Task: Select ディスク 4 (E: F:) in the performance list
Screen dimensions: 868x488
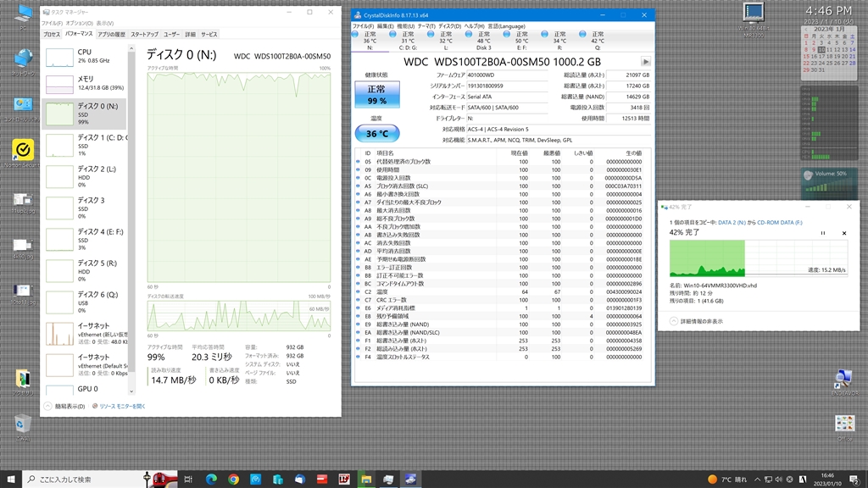Action: click(x=86, y=240)
